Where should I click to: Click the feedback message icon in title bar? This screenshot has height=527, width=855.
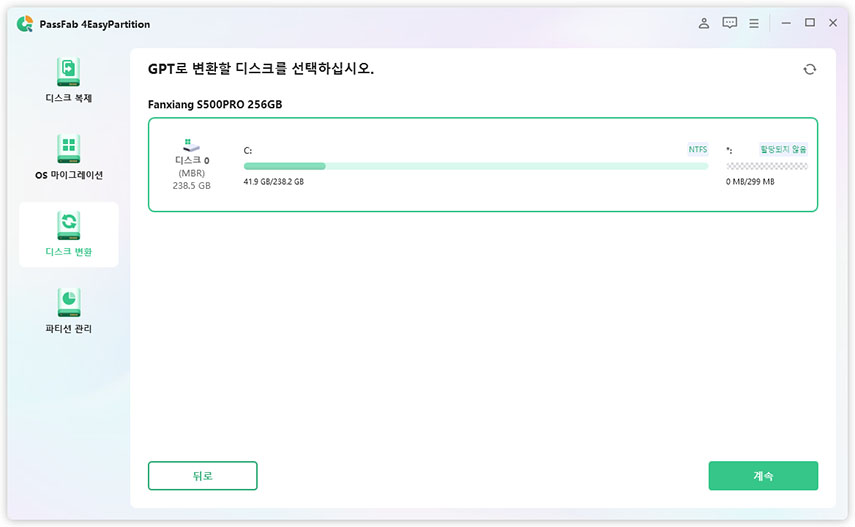pyautogui.click(x=729, y=23)
